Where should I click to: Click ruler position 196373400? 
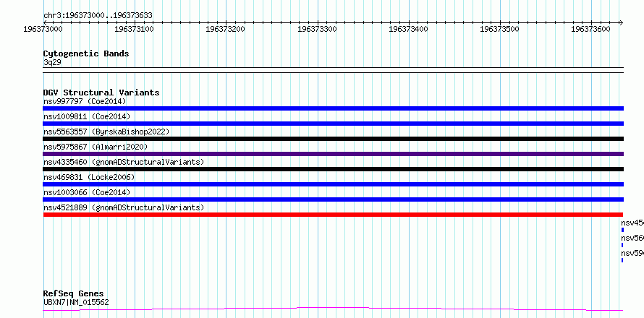(408, 29)
